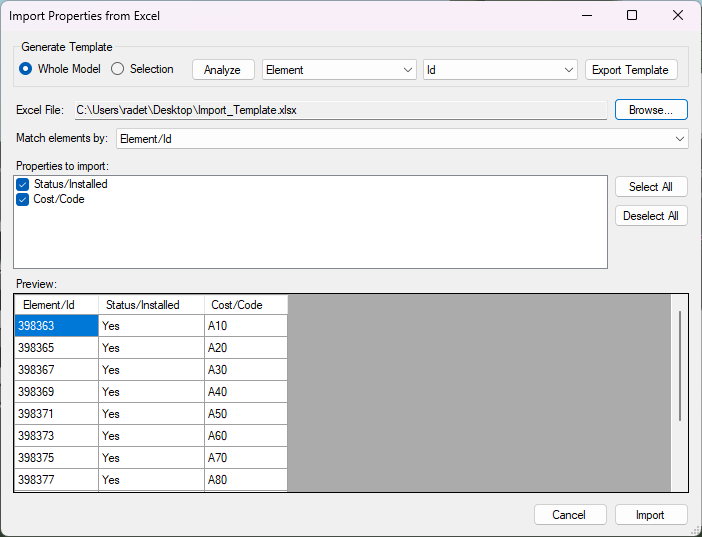The image size is (702, 537).
Task: Click the Cost/Code column header
Action: pyautogui.click(x=246, y=305)
